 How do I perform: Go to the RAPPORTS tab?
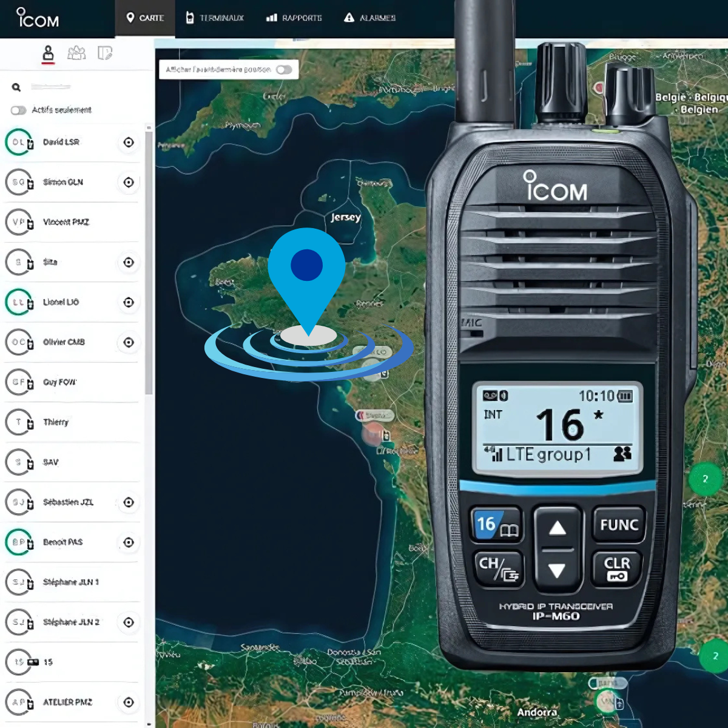294,18
